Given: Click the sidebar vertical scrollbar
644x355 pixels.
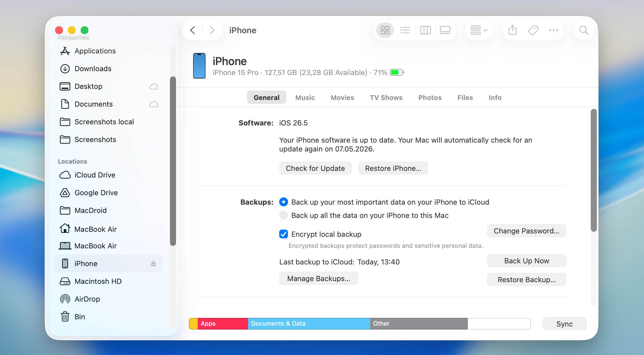Looking at the screenshot, I should point(173,161).
